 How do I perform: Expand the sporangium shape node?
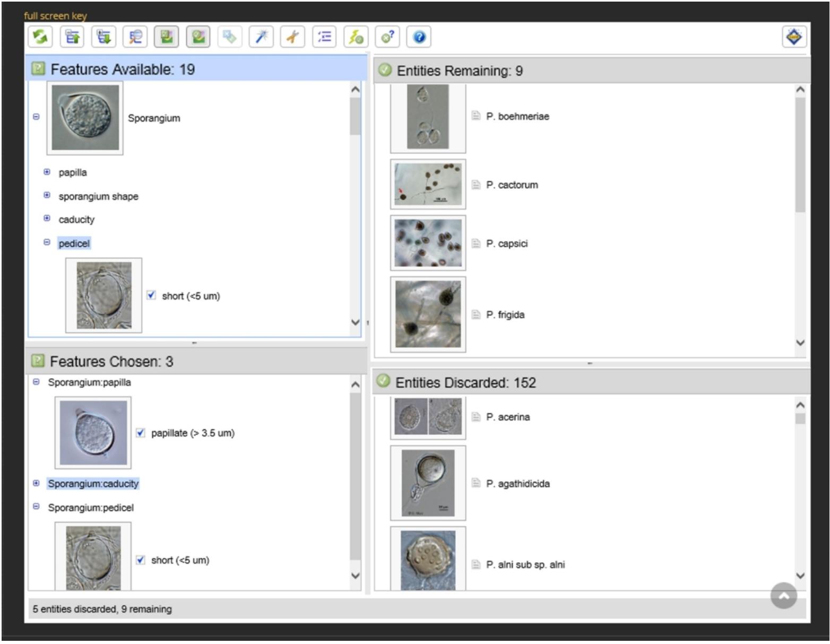pyautogui.click(x=47, y=195)
